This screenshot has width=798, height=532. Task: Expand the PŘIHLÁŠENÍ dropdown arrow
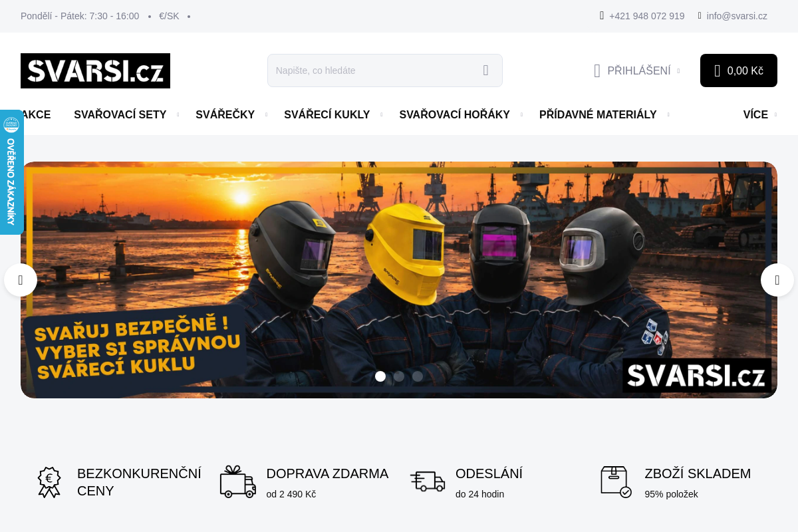tap(678, 70)
